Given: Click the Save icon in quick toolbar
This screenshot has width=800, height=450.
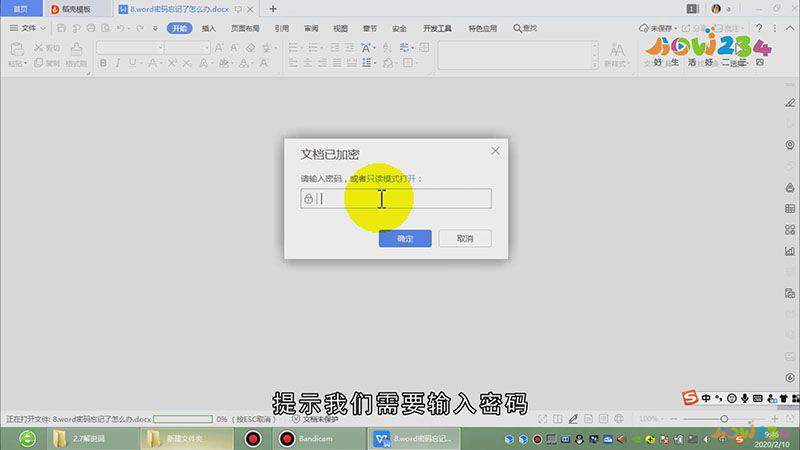Looking at the screenshot, I should tap(61, 28).
